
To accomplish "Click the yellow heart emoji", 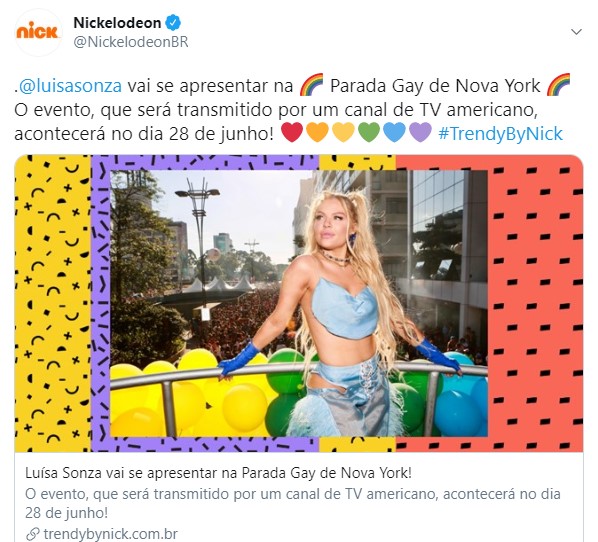I will (x=343, y=133).
